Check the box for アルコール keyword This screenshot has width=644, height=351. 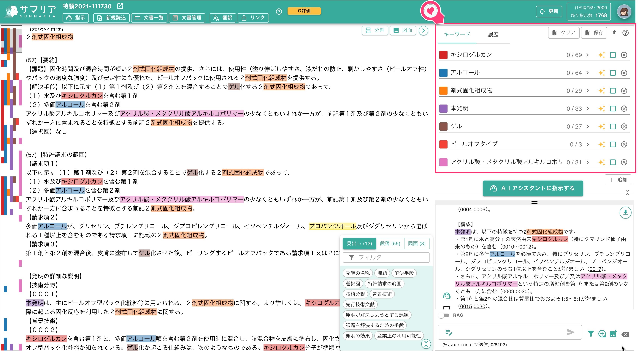point(613,73)
